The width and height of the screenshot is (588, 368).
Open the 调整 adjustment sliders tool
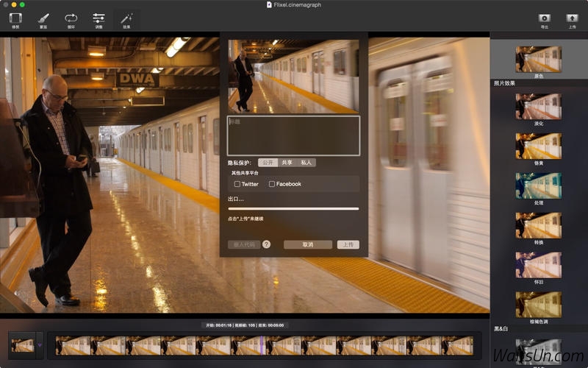click(x=98, y=18)
